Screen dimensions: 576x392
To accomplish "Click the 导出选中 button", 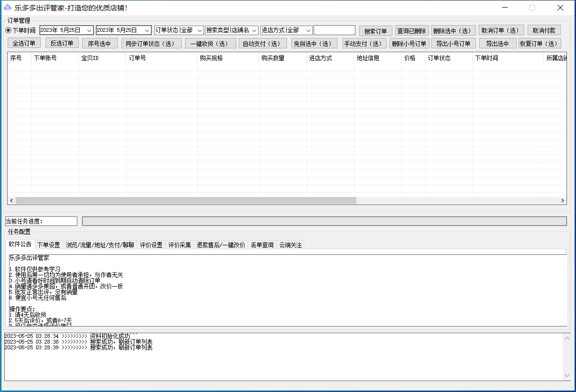I will [498, 43].
